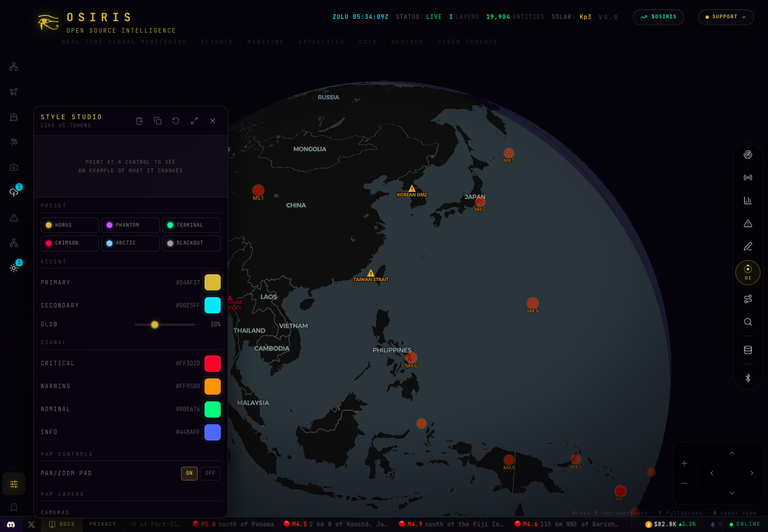
Task: Open the flights airplane icon in left sidebar
Action: 14,92
